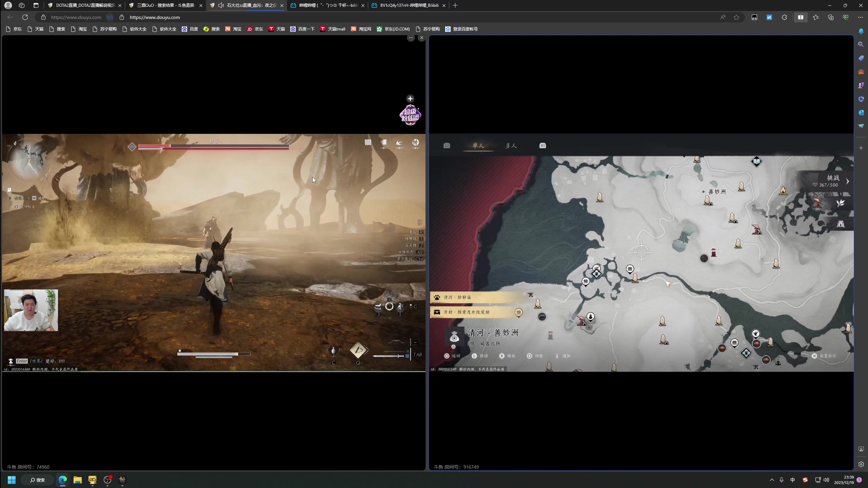Open the sidebar Drop paper-plane icon

[861, 126]
